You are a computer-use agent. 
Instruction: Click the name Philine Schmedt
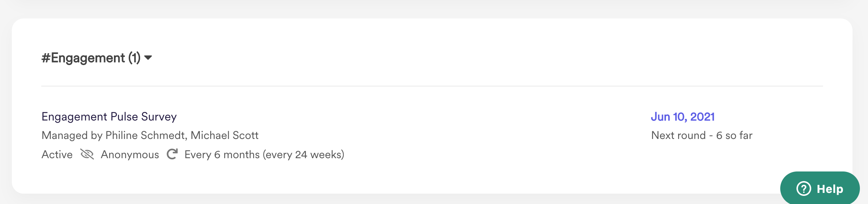[x=146, y=135]
